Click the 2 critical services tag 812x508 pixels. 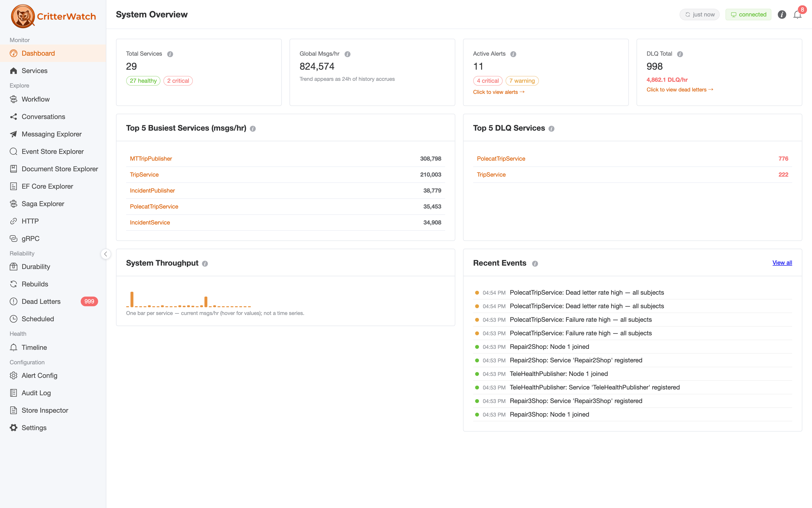click(178, 81)
